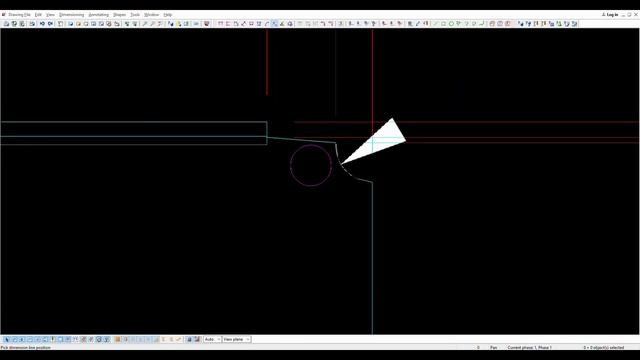Select the highlighted dimension tool in toolbar
The height and width of the screenshot is (360, 640).
(x=275, y=24)
